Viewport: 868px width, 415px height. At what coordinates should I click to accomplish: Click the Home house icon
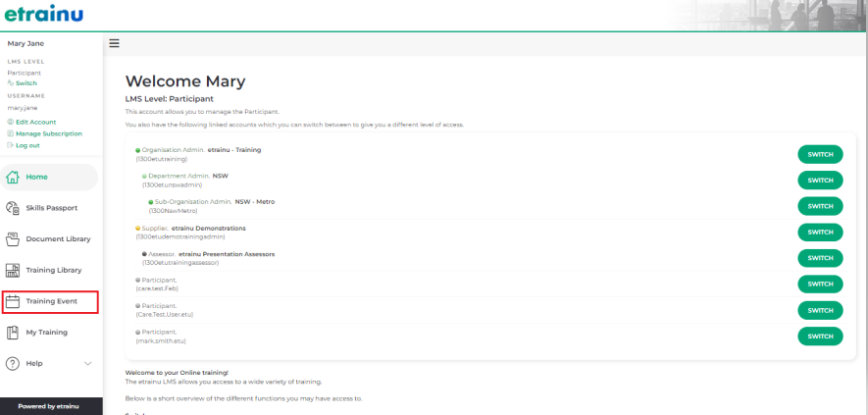coord(12,178)
